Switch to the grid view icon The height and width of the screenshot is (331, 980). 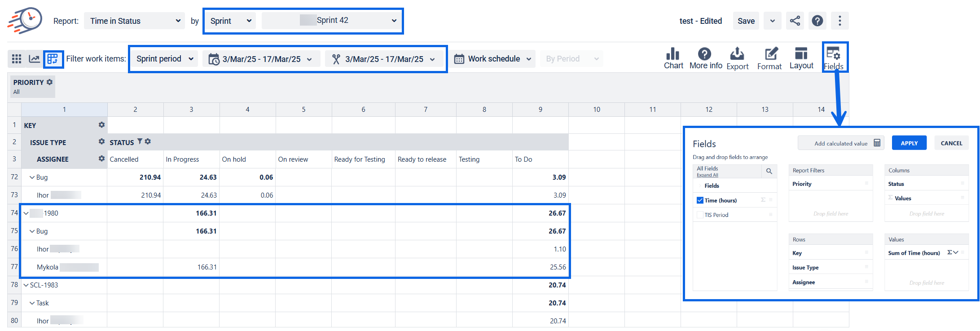point(17,59)
